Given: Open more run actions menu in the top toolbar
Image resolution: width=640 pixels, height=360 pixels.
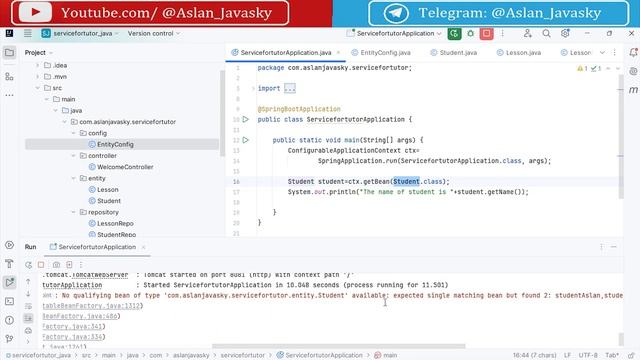Looking at the screenshot, I should tap(502, 33).
